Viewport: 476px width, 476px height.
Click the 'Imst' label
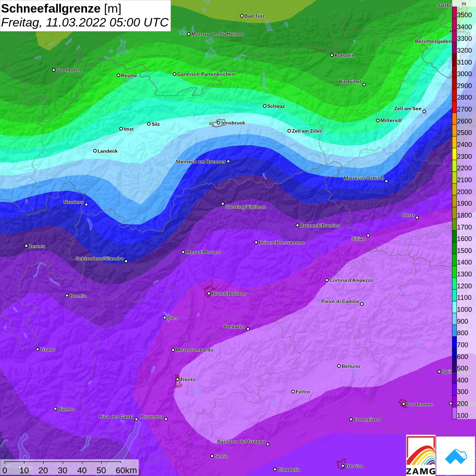(x=129, y=129)
